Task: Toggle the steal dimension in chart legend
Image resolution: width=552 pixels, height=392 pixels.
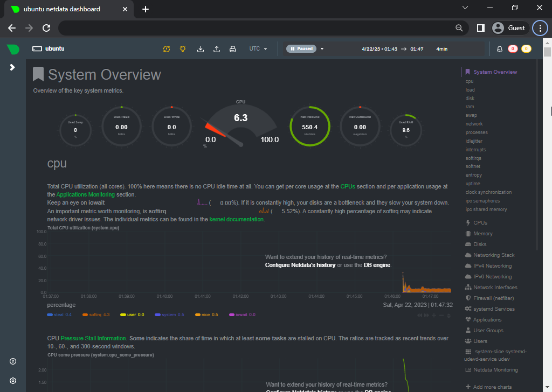Action: 59,314
